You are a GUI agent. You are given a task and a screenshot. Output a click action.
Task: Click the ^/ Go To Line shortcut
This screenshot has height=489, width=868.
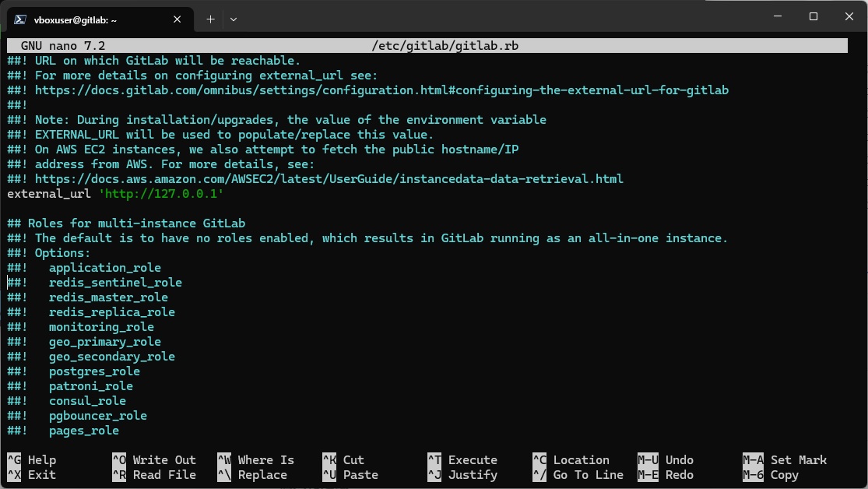(x=578, y=475)
